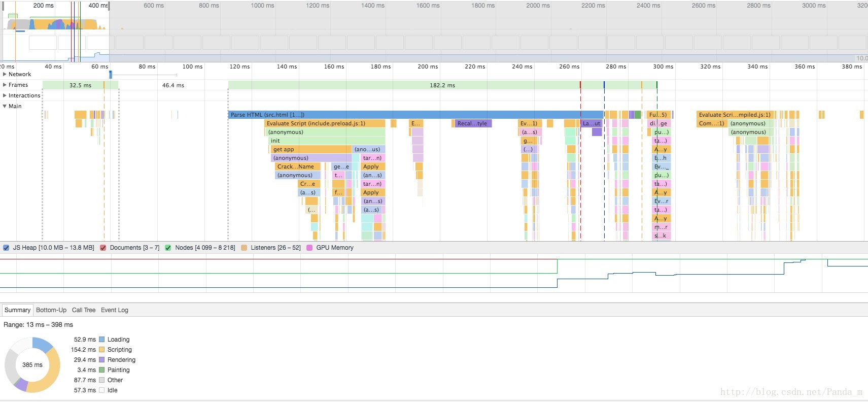The height and width of the screenshot is (402, 868).
Task: Open the Bottom-Up tab
Action: click(51, 310)
